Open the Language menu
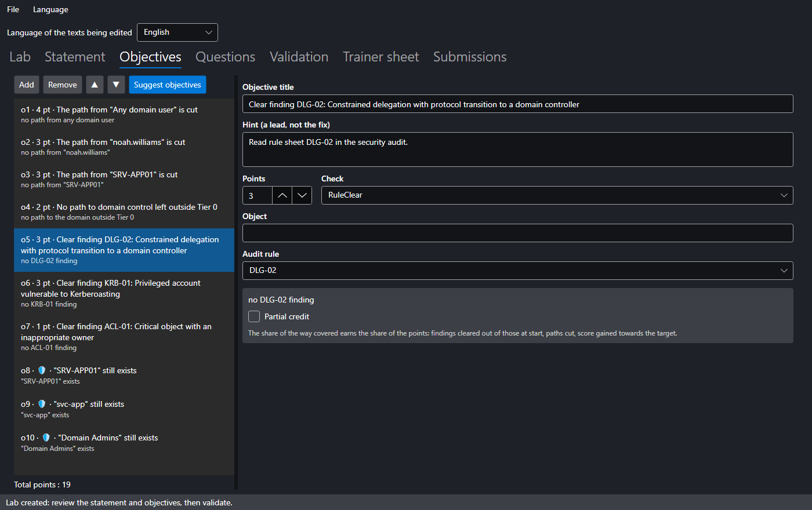The width and height of the screenshot is (812, 510). 50,9
